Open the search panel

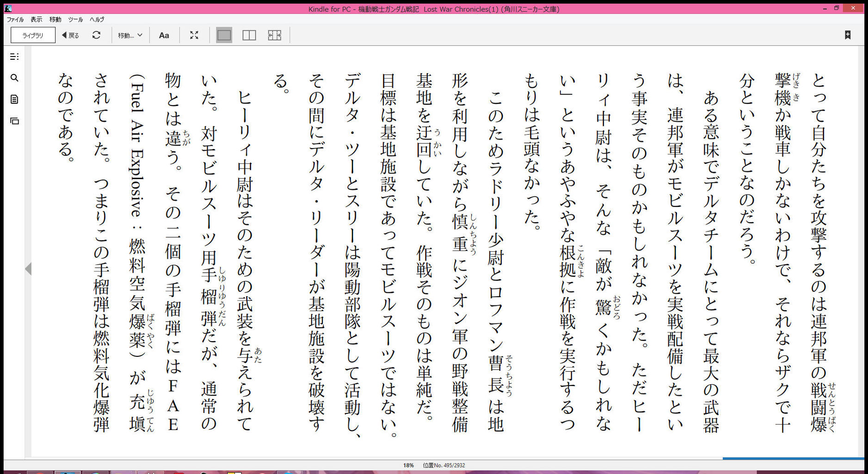click(14, 78)
